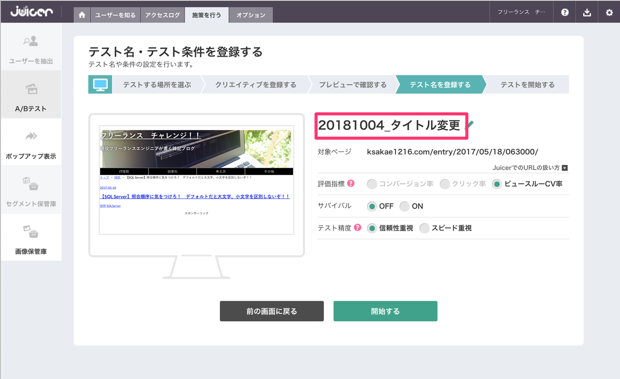Click help icon next to テスト精度
The height and width of the screenshot is (379, 620).
(x=357, y=228)
